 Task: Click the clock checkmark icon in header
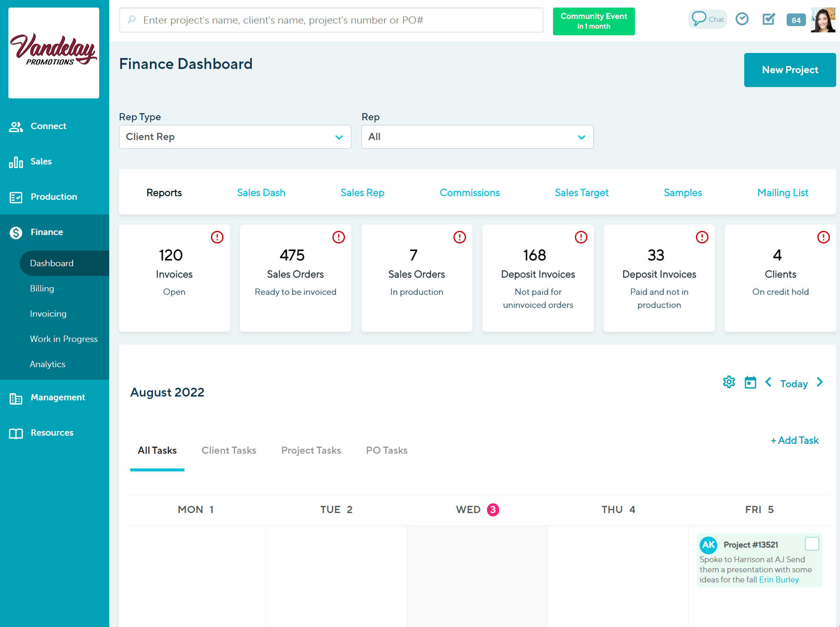(742, 19)
